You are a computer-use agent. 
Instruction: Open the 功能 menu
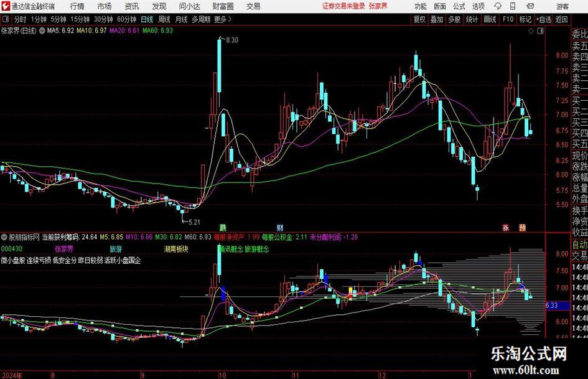[x=421, y=6]
